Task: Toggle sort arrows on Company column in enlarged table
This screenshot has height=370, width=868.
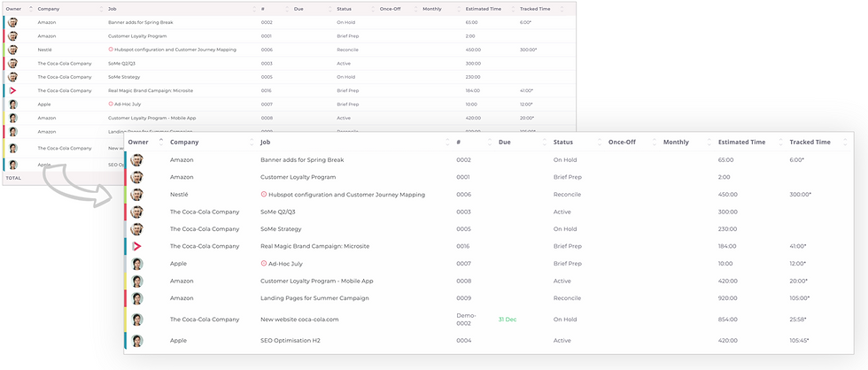Action: pos(251,142)
